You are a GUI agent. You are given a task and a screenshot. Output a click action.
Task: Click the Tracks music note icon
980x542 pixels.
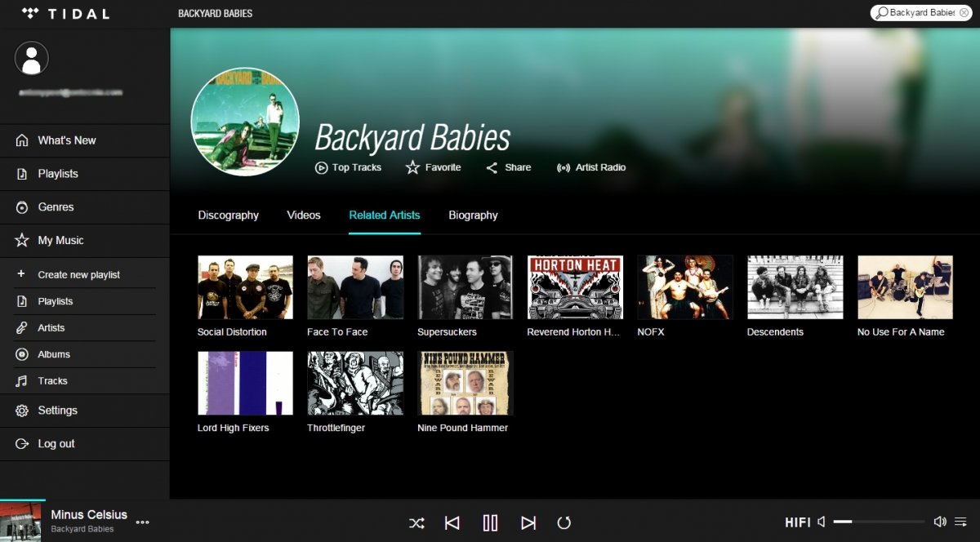coord(21,380)
